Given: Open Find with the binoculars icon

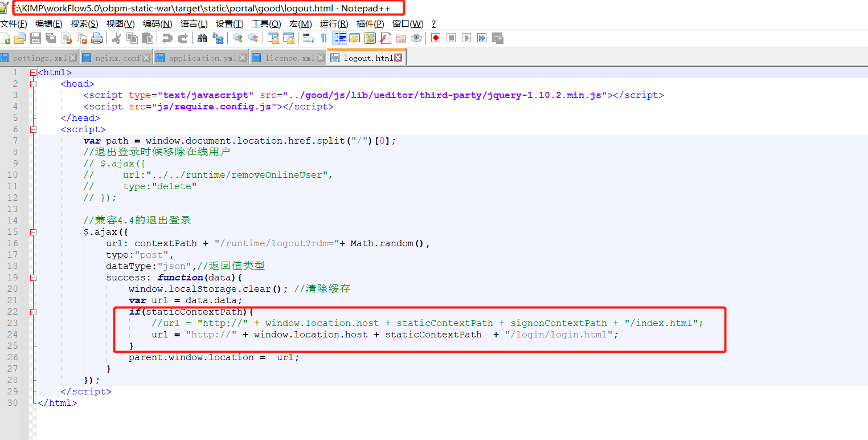Looking at the screenshot, I should tap(202, 38).
